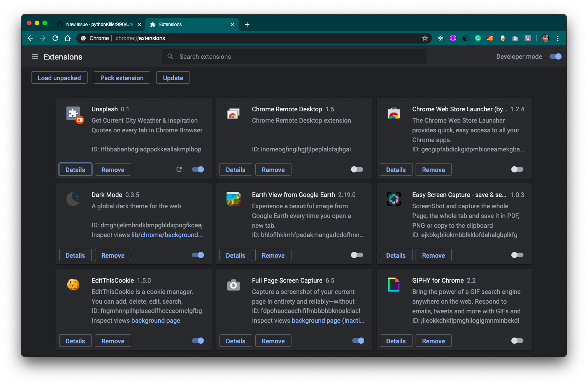Open the EditThisCookie cookie icon in the toolbar
Viewport: 588px width, 385px height.
tap(490, 38)
